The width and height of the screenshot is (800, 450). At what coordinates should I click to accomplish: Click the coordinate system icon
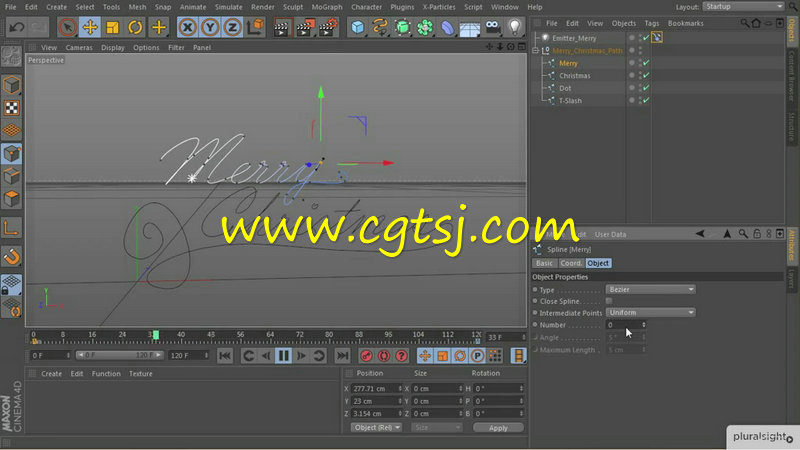pyautogui.click(x=255, y=27)
